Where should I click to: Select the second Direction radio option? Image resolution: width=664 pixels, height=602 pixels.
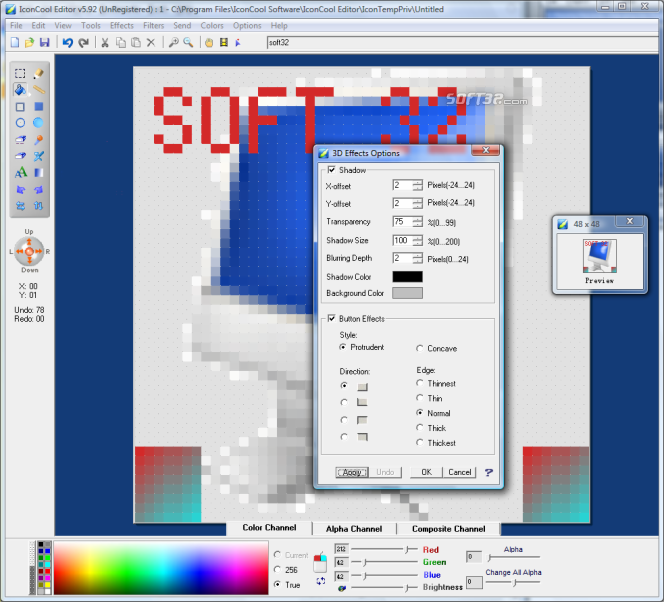(344, 402)
